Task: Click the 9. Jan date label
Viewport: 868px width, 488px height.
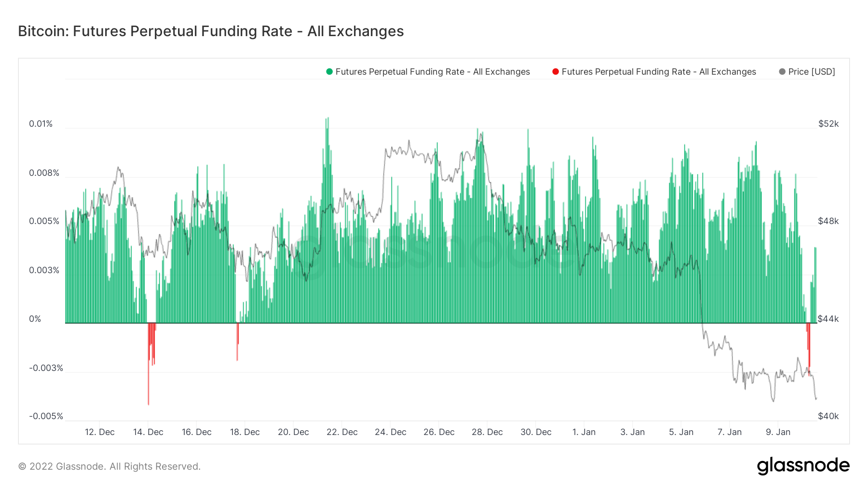Action: coord(778,432)
